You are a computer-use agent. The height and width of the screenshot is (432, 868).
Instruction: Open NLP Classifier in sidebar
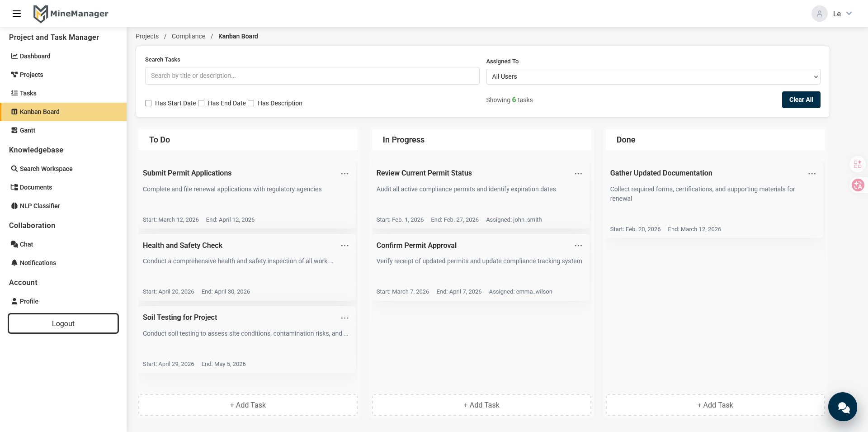tap(63, 206)
